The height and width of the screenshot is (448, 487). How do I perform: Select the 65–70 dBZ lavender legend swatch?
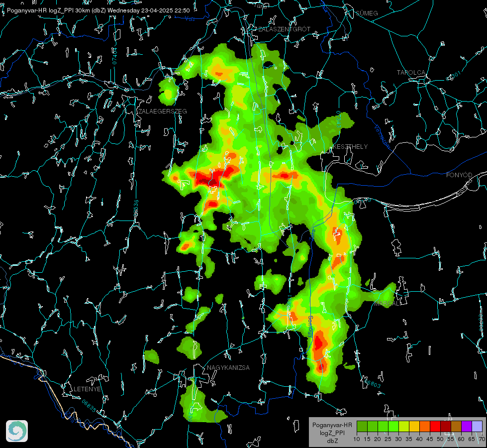[x=477, y=426]
